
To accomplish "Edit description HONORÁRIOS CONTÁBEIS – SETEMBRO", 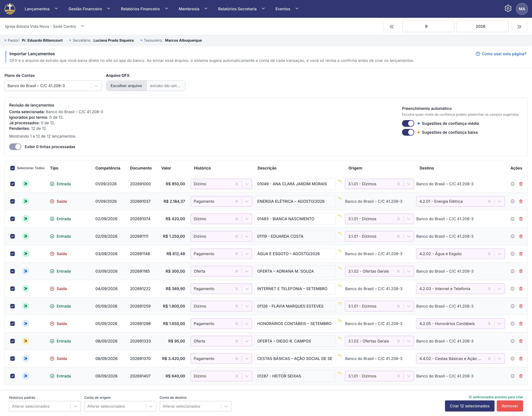I will point(295,323).
